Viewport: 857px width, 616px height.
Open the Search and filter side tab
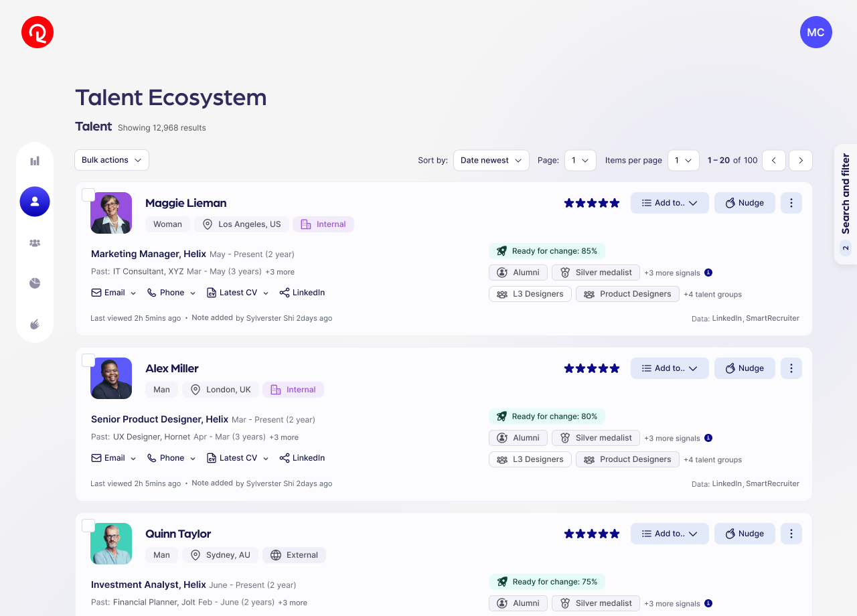pos(845,204)
